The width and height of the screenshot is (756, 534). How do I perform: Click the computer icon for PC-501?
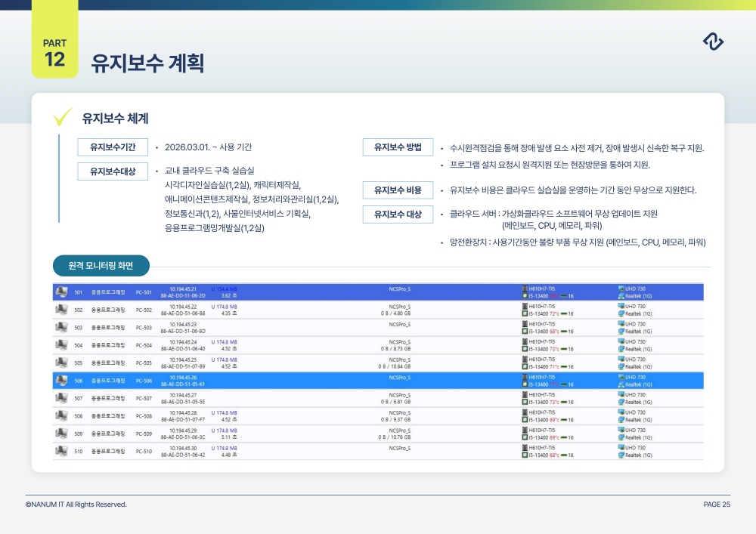[61, 292]
